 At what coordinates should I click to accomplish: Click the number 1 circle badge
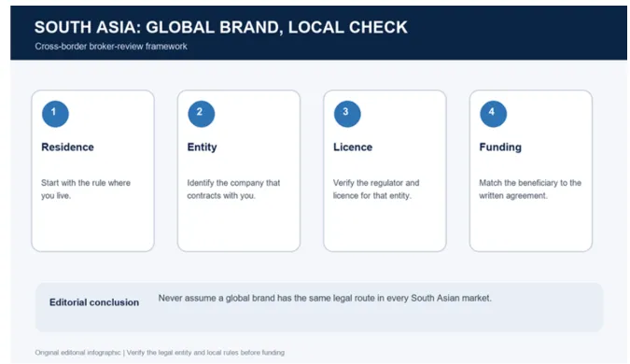click(x=55, y=114)
